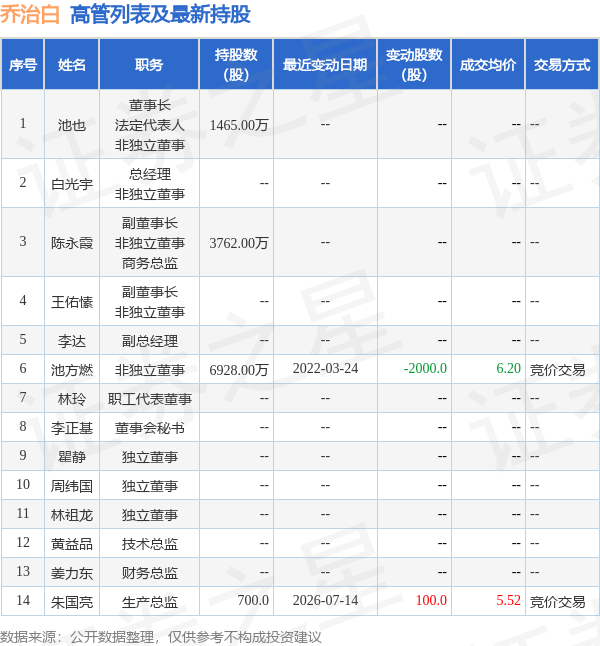Click the 成交均价 column header
Screen dimensions: 600x646
(x=488, y=65)
